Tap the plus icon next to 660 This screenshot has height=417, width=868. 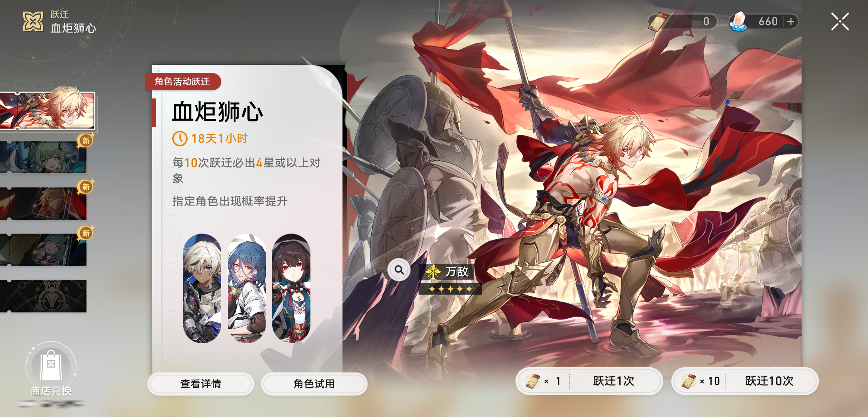tap(790, 22)
